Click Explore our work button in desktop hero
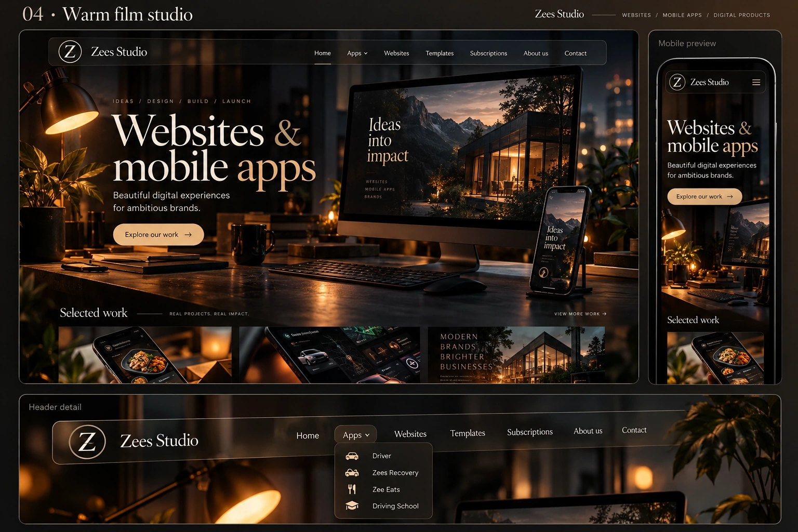The height and width of the screenshot is (532, 798). tap(158, 234)
